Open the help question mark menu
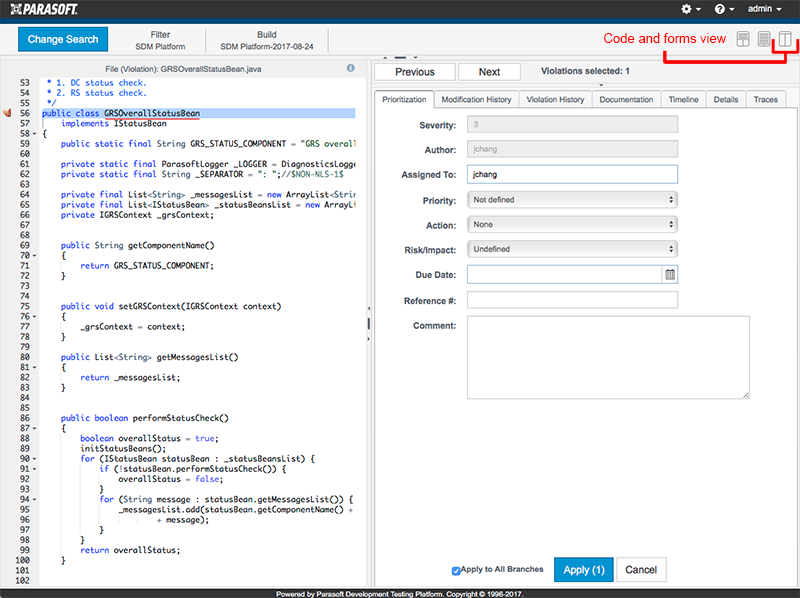 click(x=723, y=9)
